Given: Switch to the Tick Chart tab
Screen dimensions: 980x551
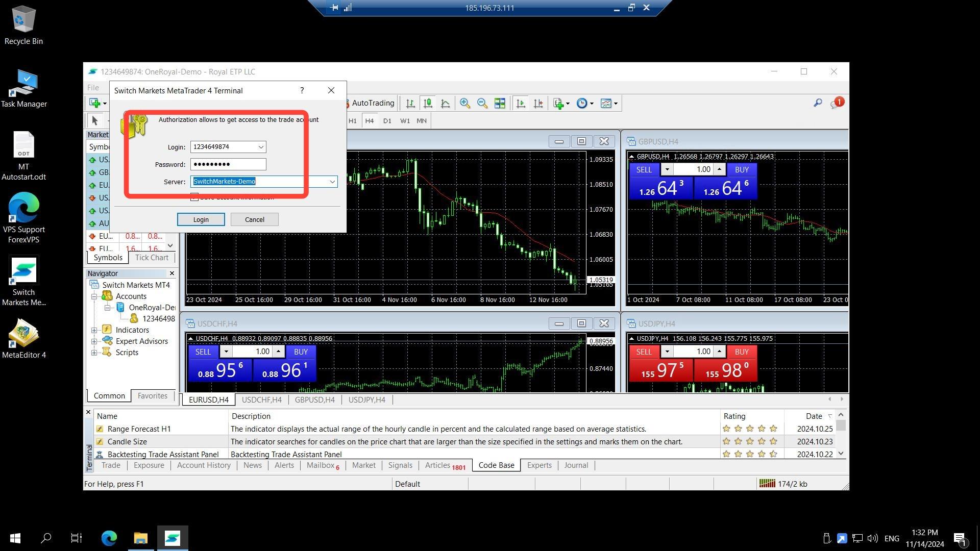Looking at the screenshot, I should click(x=152, y=258).
